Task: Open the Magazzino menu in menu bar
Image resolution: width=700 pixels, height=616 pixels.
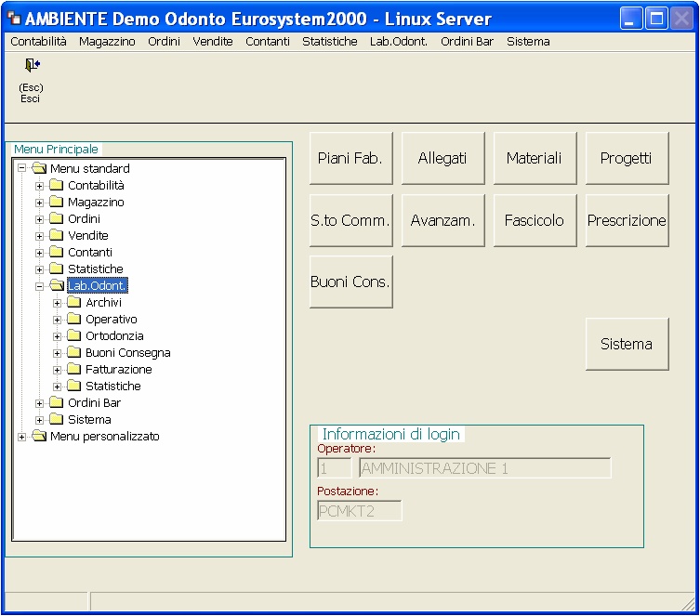Action: tap(107, 42)
